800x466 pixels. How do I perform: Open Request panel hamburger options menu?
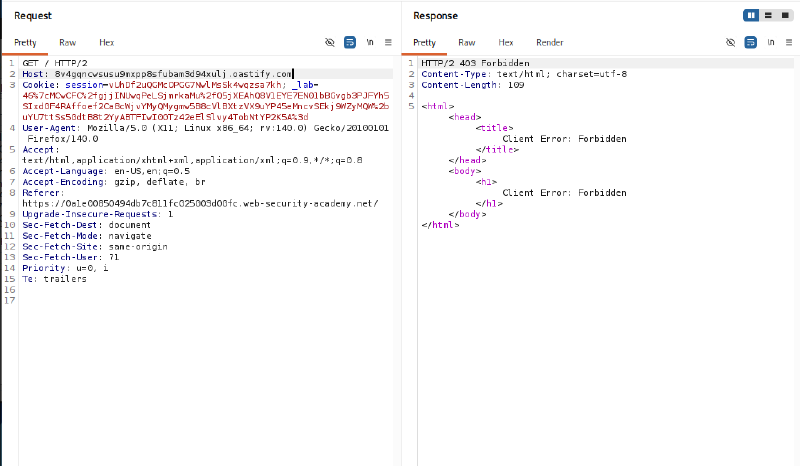click(388, 42)
